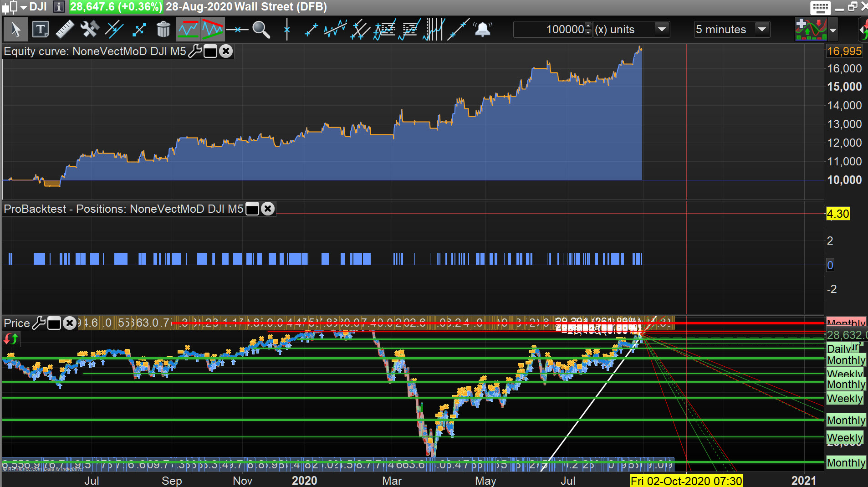Click the highlighted Fri 02-Oct-2020 07:30 date
Viewport: 868px width, 487px height.
click(686, 481)
